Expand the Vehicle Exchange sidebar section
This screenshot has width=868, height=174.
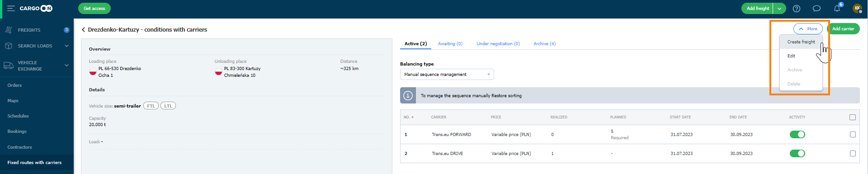click(x=66, y=65)
